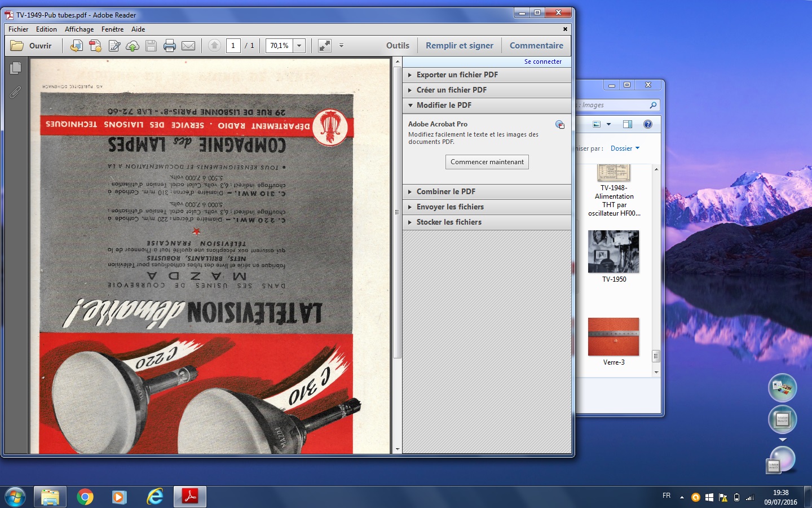Click the page number field
The image size is (812, 508).
click(233, 46)
